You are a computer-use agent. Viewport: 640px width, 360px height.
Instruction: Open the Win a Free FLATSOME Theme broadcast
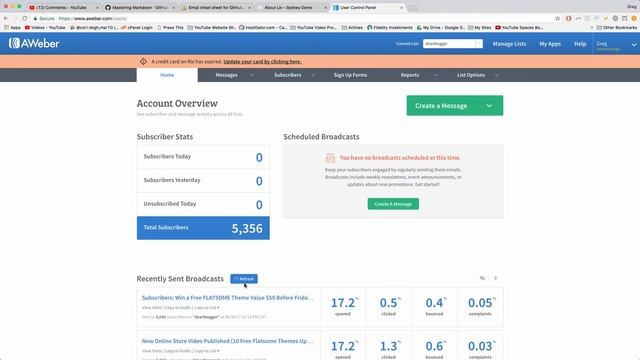pyautogui.click(x=228, y=298)
